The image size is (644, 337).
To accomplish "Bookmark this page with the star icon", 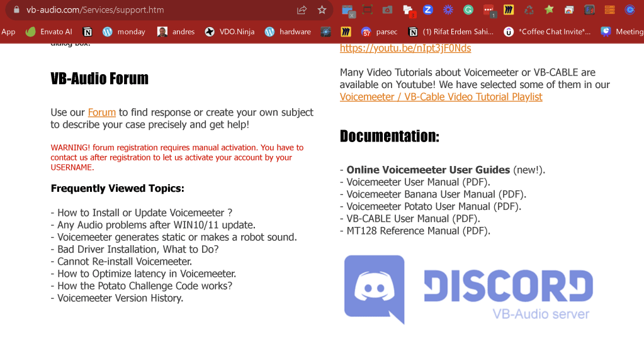I will pyautogui.click(x=322, y=10).
